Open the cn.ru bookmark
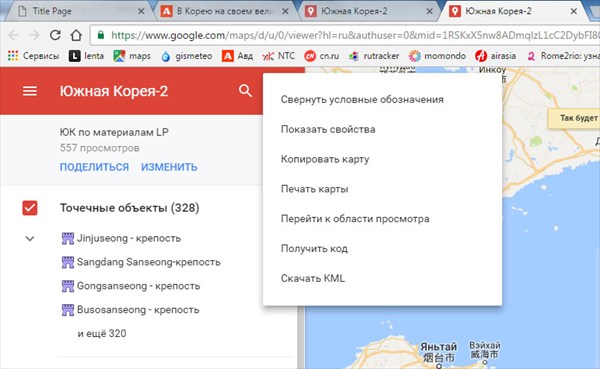This screenshot has width=600, height=369. [x=322, y=56]
